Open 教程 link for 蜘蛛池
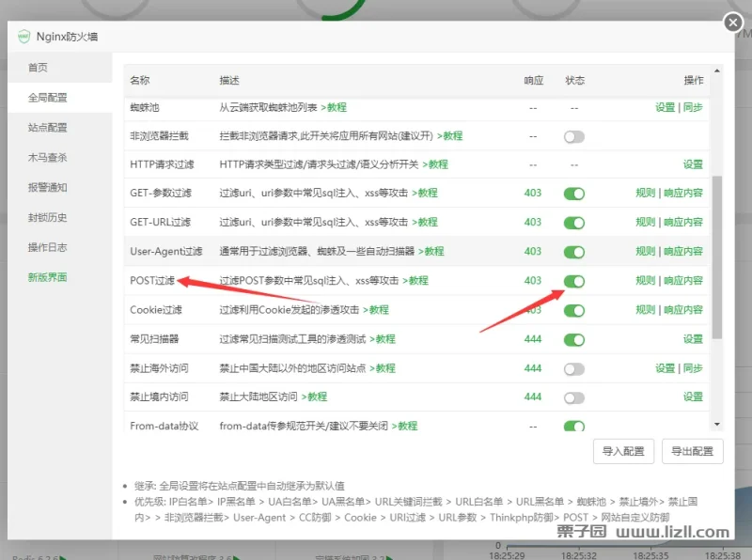The height and width of the screenshot is (560, 752). click(x=334, y=107)
